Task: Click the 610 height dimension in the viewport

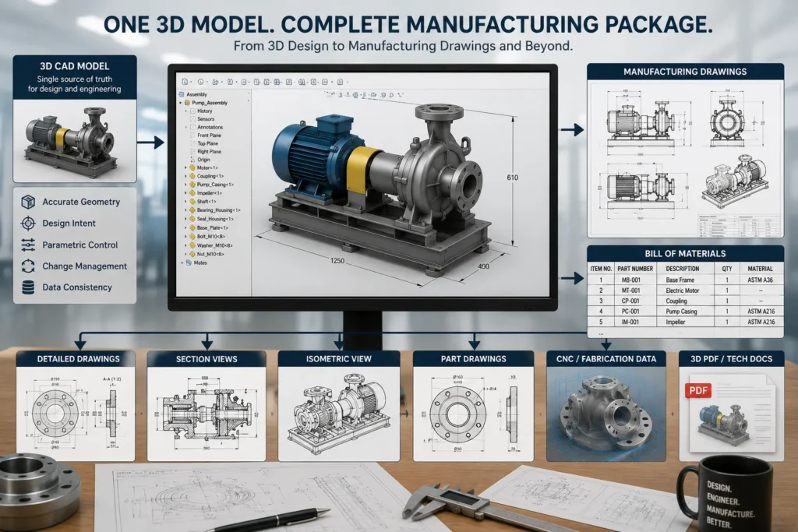Action: 513,178
